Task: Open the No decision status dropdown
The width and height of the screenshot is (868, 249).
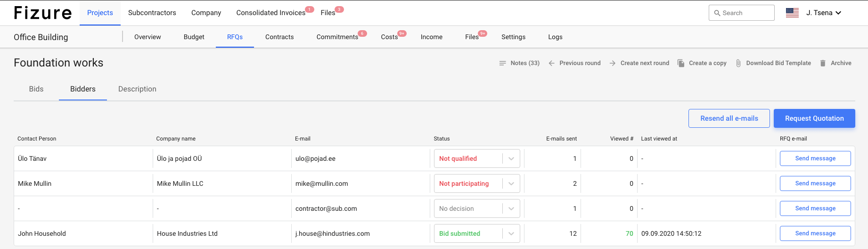Action: click(x=477, y=208)
